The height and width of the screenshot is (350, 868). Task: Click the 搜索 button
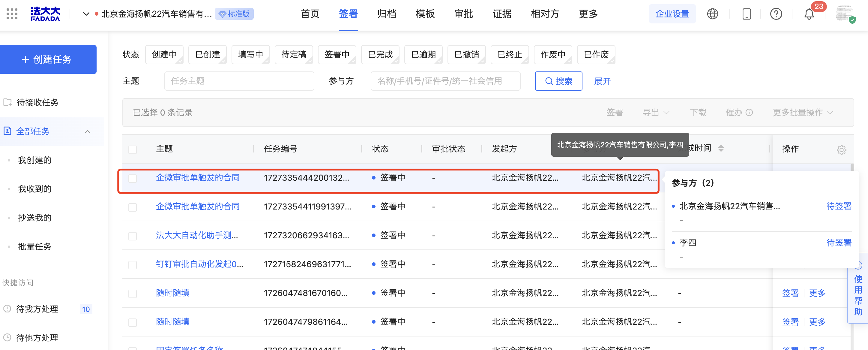pos(558,81)
